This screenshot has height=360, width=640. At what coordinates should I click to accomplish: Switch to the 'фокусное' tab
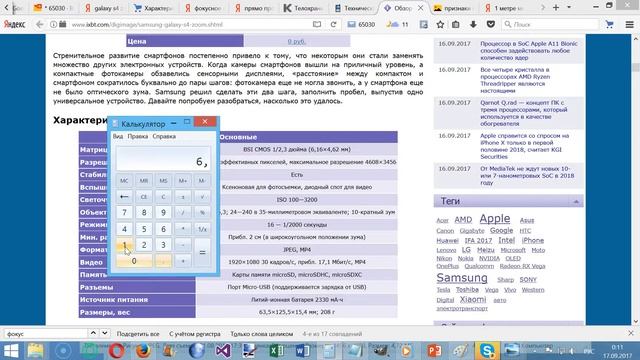pyautogui.click(x=203, y=8)
